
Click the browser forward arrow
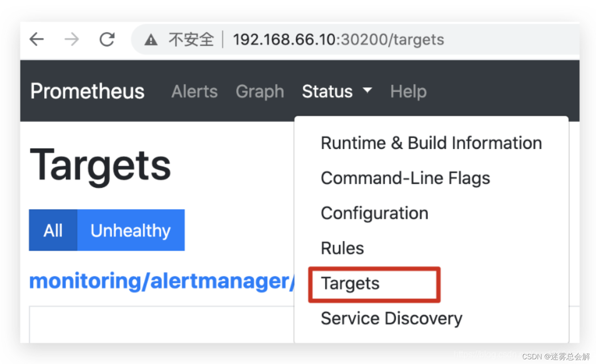click(x=71, y=39)
